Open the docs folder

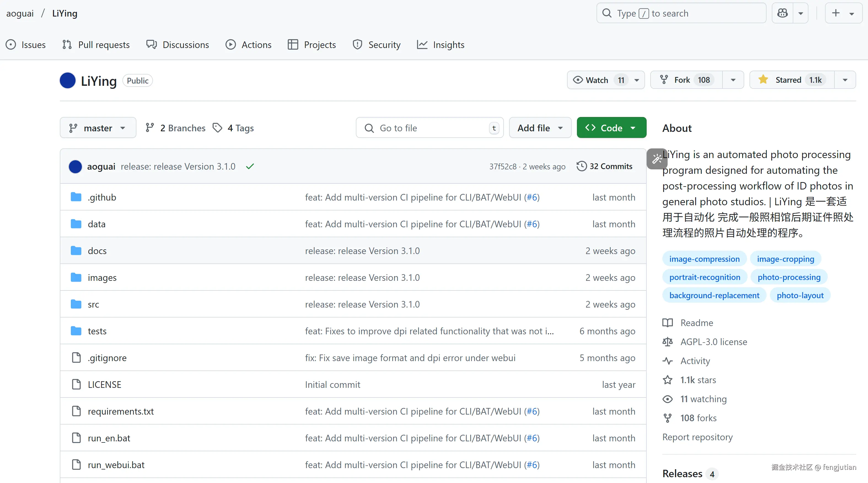[x=97, y=251]
